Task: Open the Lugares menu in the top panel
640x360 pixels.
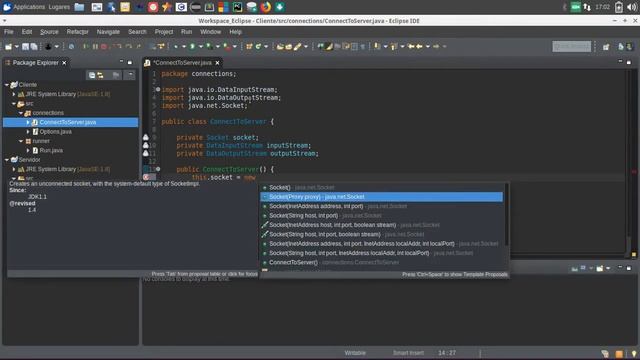Action: [x=59, y=7]
